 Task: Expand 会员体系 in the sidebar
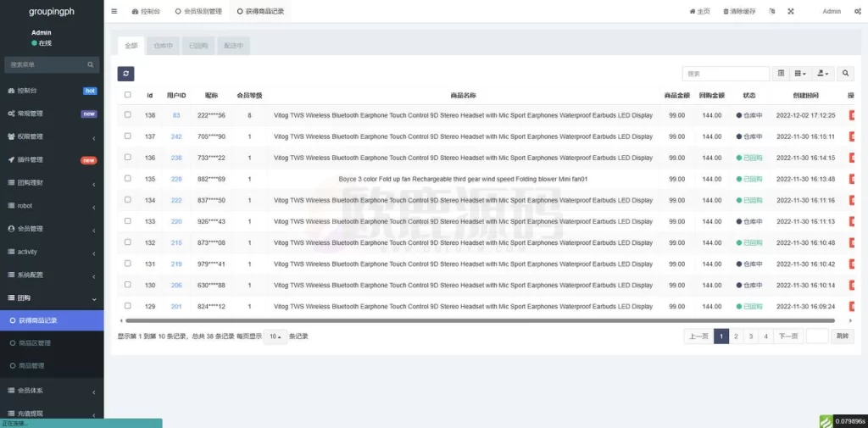[x=52, y=391]
